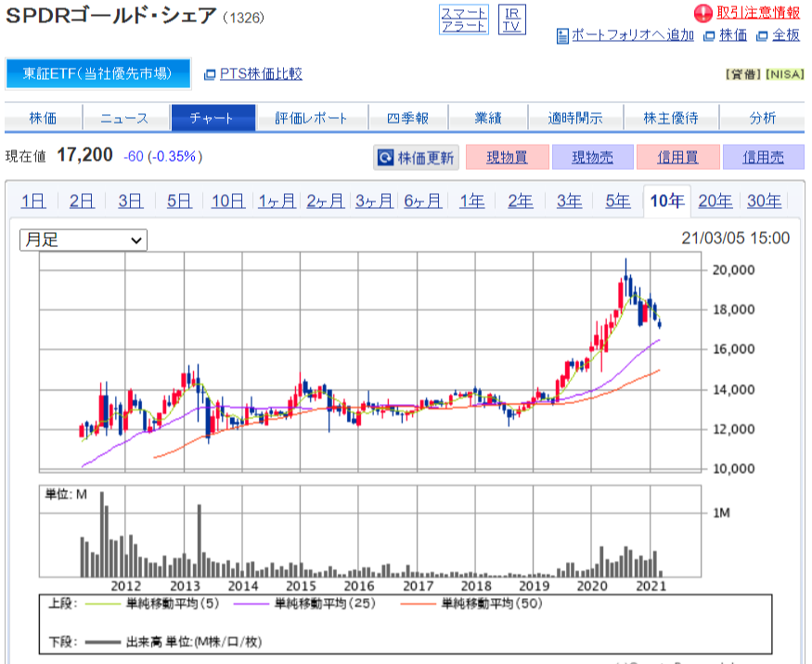Click the 東証ETF(当社優先市場) button
812x664 pixels.
97,73
